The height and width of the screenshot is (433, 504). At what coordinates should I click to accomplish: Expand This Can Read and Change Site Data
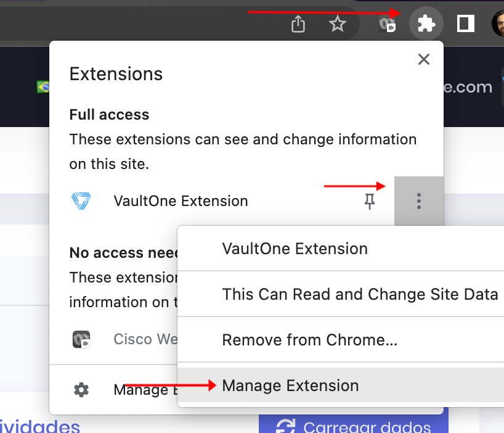click(x=360, y=294)
